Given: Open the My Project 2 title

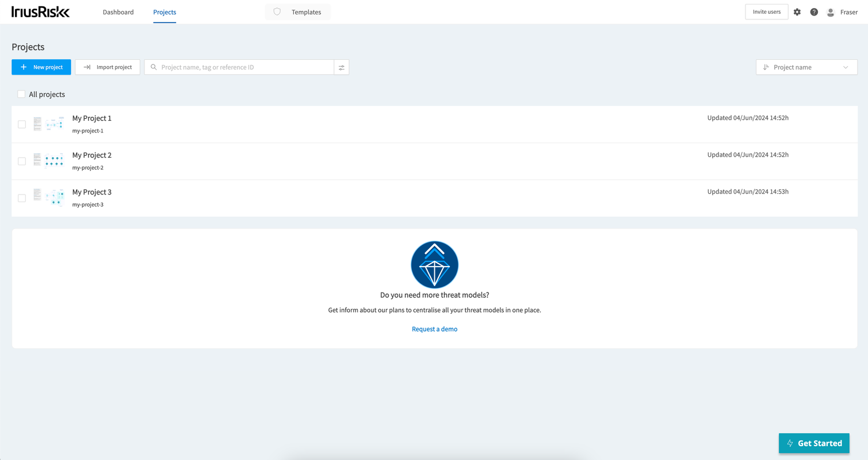Looking at the screenshot, I should point(92,155).
